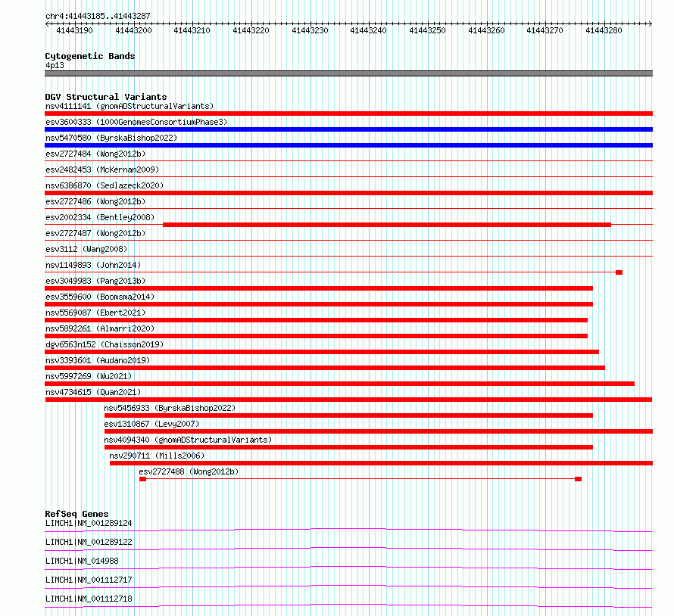Viewport: 674px width, 616px height.
Task: Open the LIMCH1|NM_001112717 transcript
Action: click(x=89, y=580)
